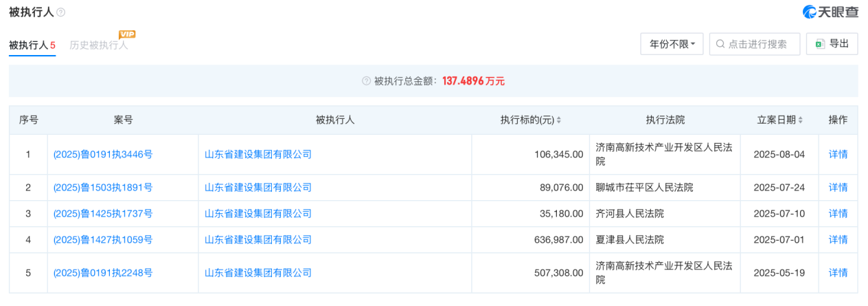Click the court 夏津县人民法院

[630, 240]
